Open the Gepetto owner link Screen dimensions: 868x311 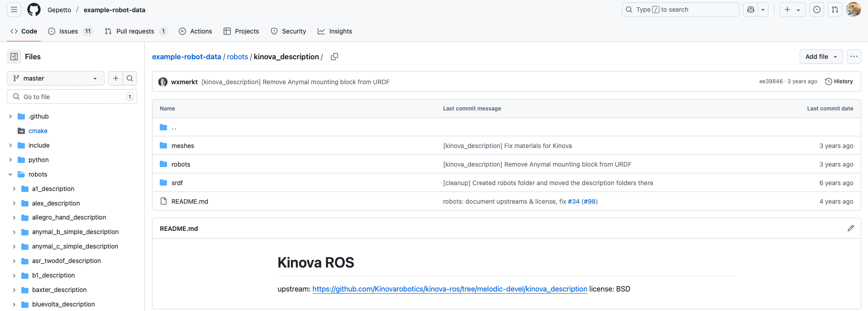pyautogui.click(x=59, y=10)
